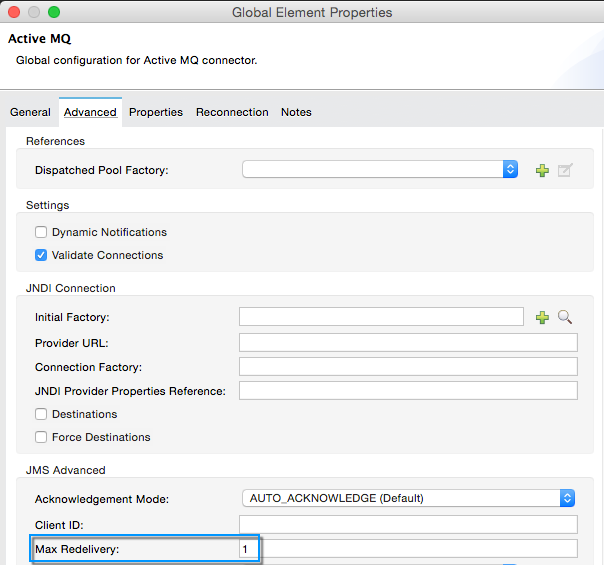The width and height of the screenshot is (604, 565).
Task: Focus the Provider URL input field
Action: pyautogui.click(x=408, y=342)
